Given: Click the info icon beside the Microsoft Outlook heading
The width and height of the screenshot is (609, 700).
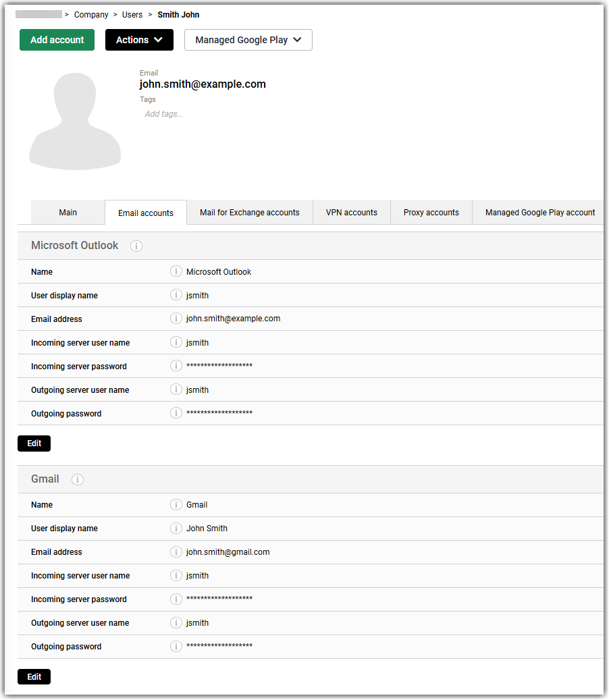Looking at the screenshot, I should tap(136, 246).
